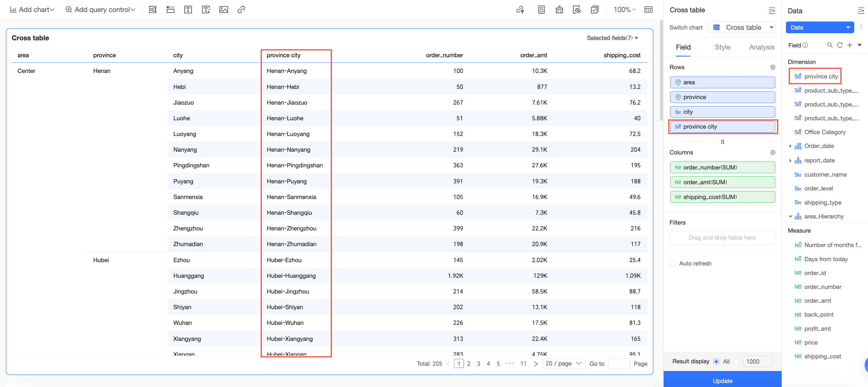This screenshot has height=387, width=868.
Task: Go to page 3 of table
Action: click(x=478, y=364)
